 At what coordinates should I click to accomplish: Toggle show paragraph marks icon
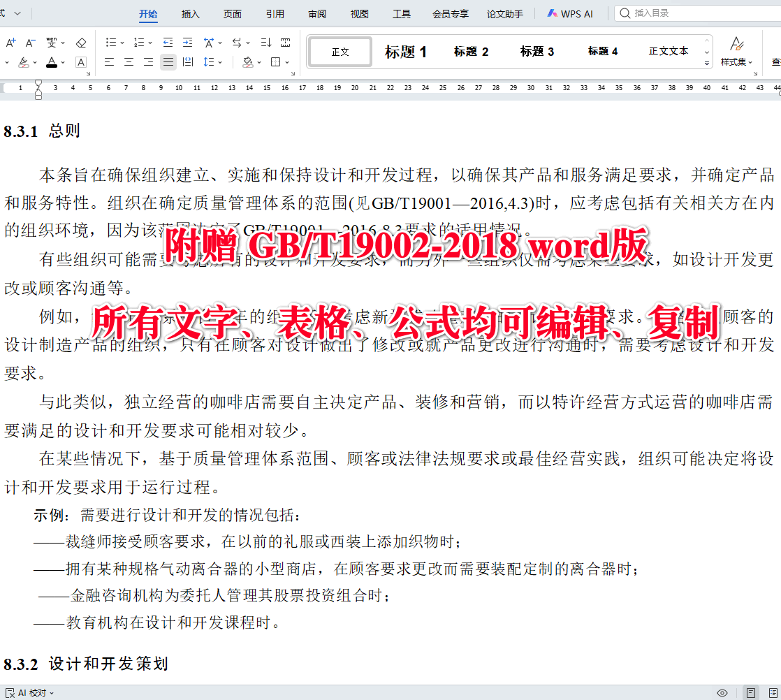click(286, 43)
